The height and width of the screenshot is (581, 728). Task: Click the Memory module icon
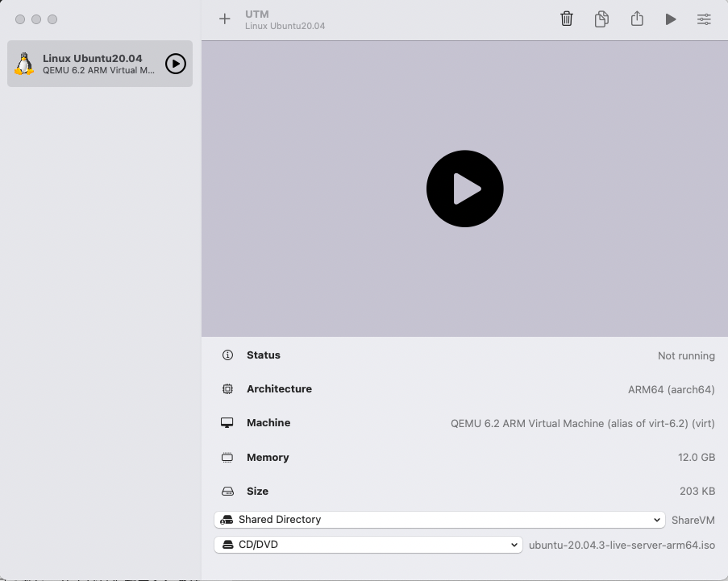coord(227,457)
